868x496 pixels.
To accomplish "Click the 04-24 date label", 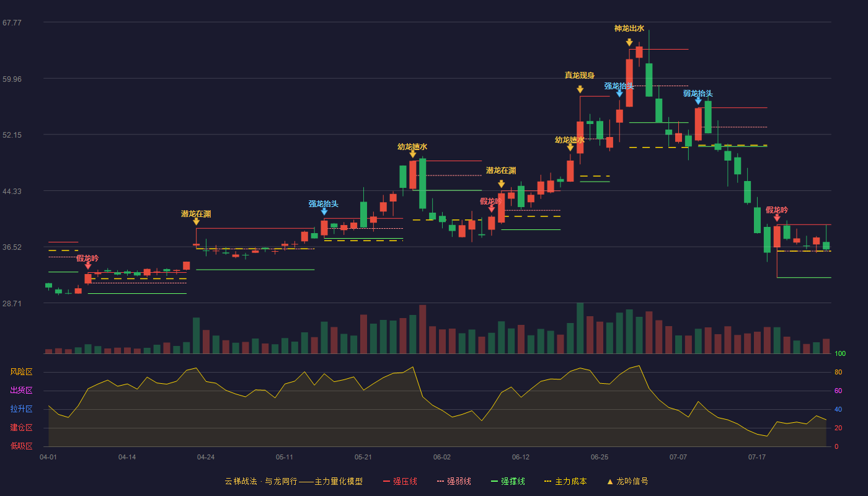I will point(206,457).
